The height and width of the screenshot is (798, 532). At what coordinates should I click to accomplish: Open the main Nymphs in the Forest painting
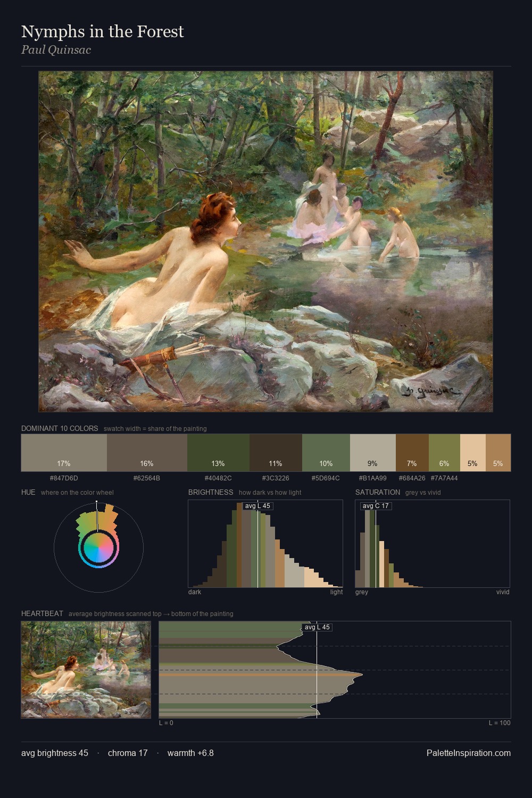click(x=265, y=242)
